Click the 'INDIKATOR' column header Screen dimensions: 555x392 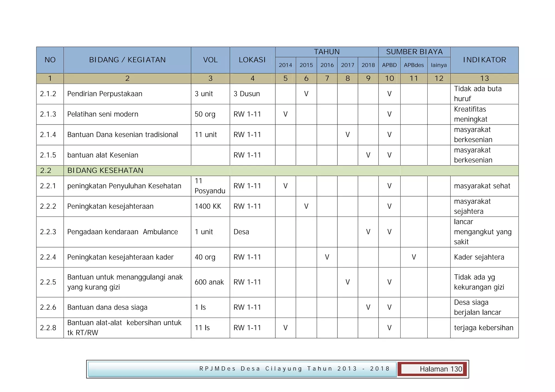pyautogui.click(x=484, y=60)
